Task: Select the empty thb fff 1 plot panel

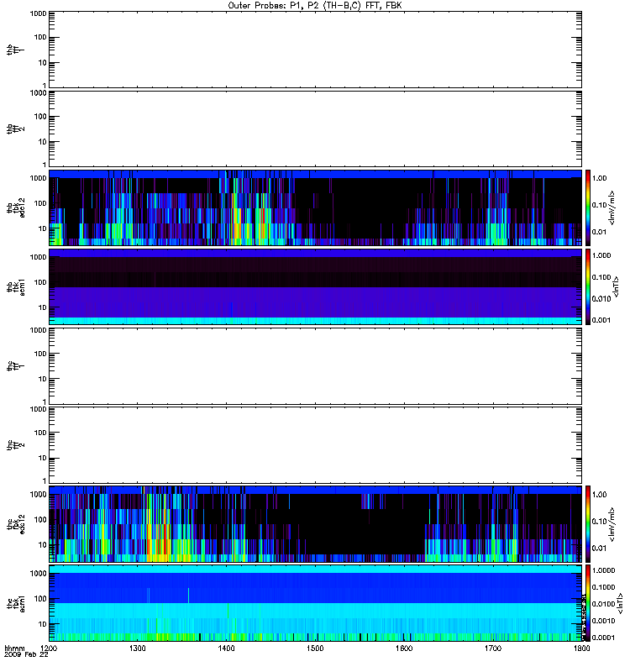Action: (315, 50)
